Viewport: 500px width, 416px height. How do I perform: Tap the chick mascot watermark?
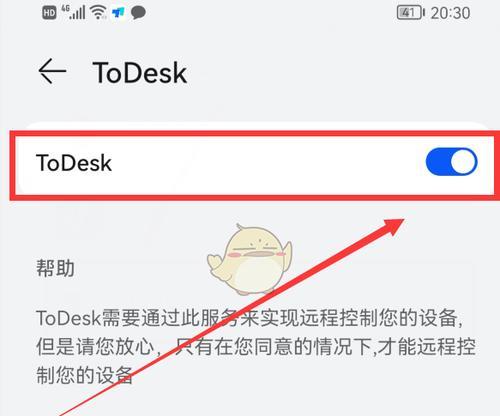249,259
